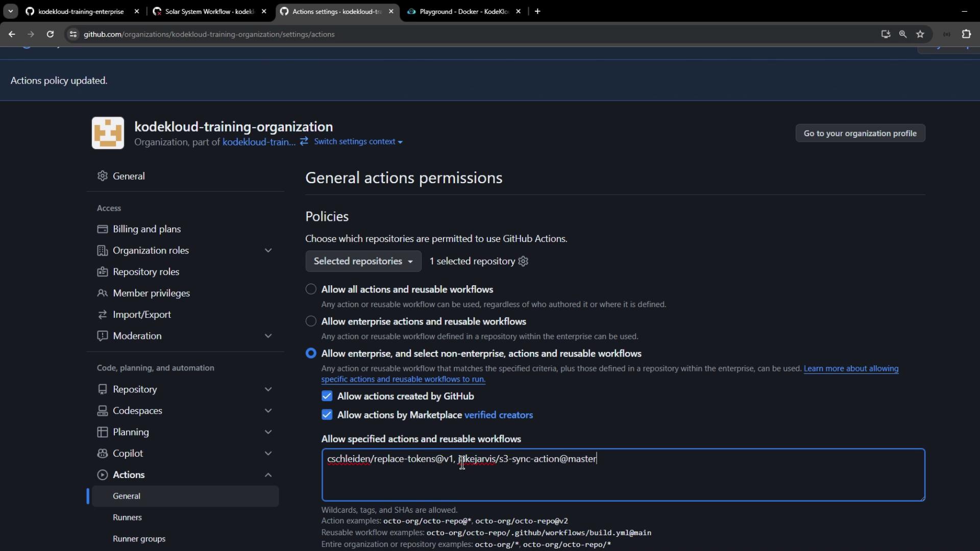Click the zoom magnifier icon in address bar
Viewport: 980px width, 551px height.
(903, 34)
